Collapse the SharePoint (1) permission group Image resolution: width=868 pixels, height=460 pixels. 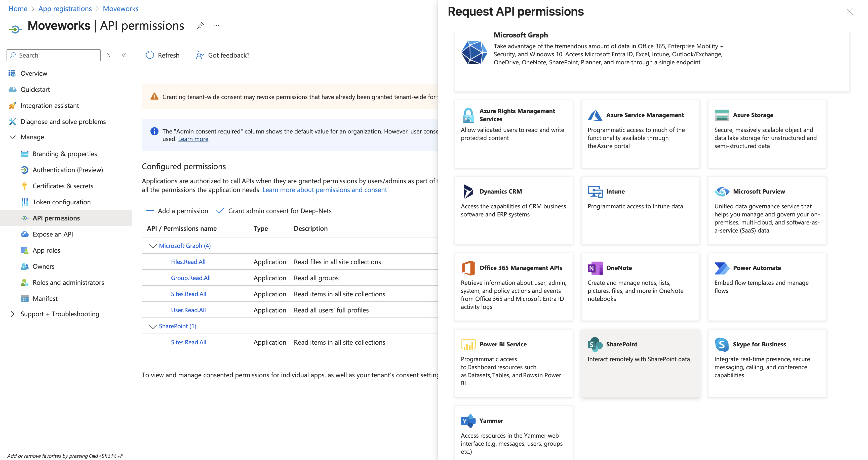point(153,326)
